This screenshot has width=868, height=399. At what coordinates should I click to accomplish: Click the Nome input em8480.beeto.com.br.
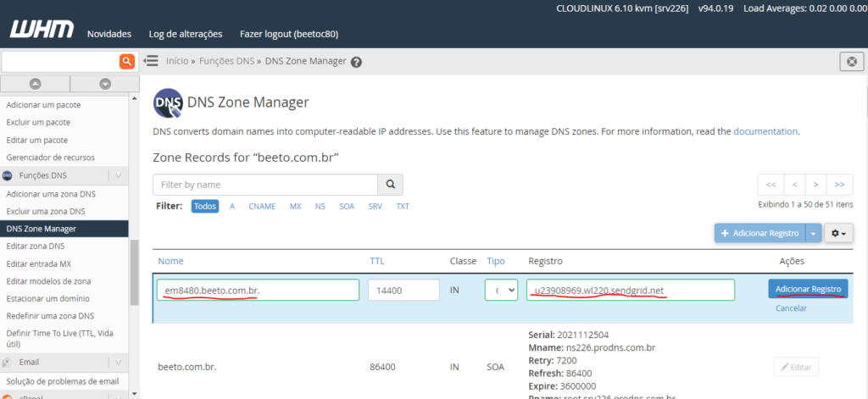[x=258, y=290]
